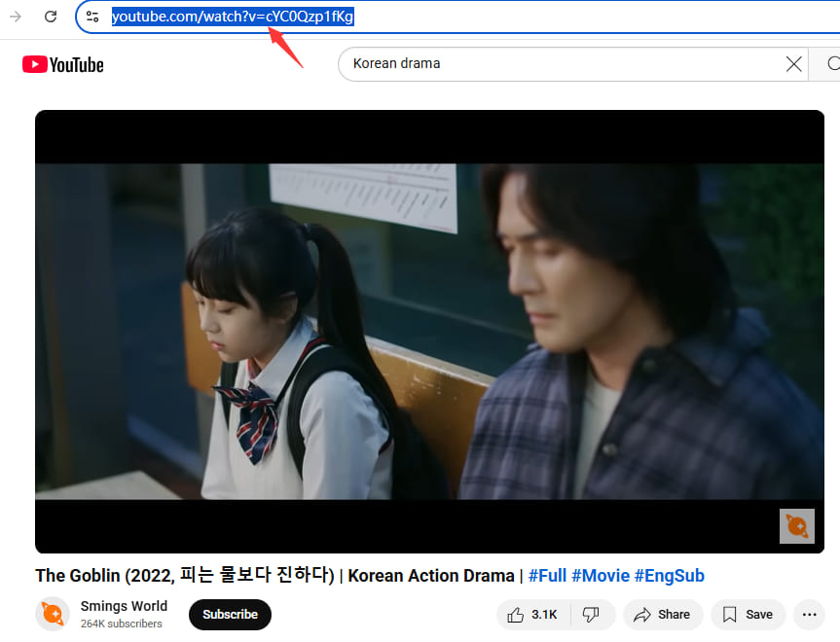Click the video title text The Goblin

pyautogui.click(x=78, y=576)
